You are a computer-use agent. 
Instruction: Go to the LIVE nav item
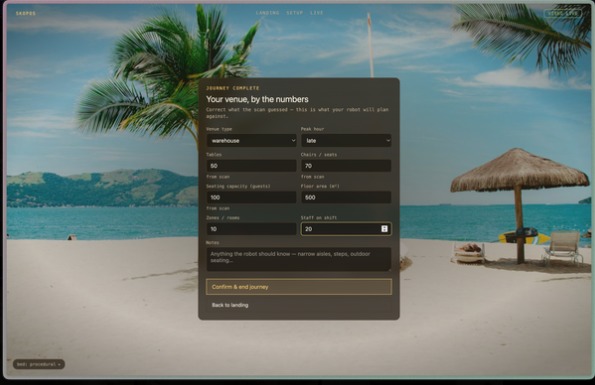[317, 13]
